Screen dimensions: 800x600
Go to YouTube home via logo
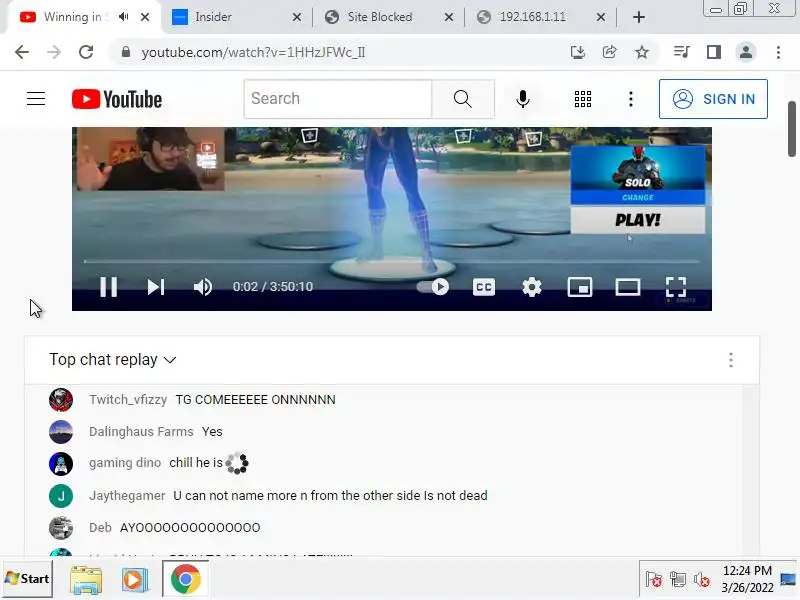pyautogui.click(x=117, y=99)
